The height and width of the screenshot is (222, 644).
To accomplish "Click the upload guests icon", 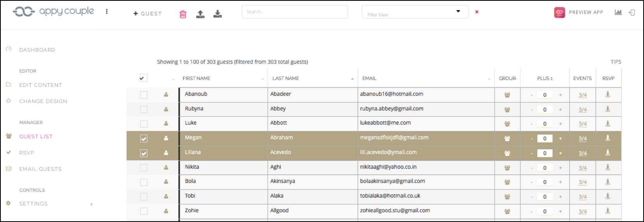I will click(200, 14).
